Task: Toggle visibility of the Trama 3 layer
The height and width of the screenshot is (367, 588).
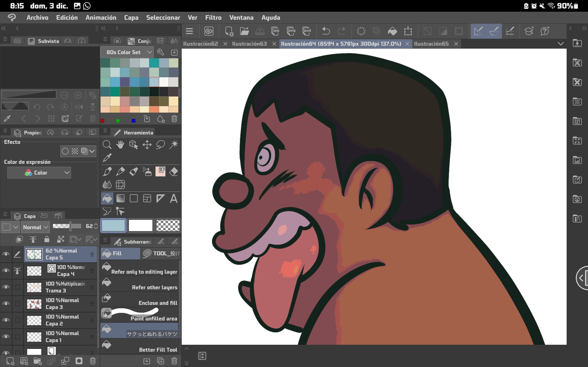Action: 6,287
